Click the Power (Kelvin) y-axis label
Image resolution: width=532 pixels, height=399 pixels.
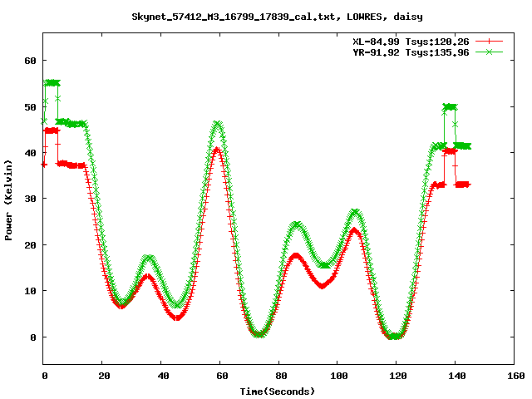click(8, 200)
